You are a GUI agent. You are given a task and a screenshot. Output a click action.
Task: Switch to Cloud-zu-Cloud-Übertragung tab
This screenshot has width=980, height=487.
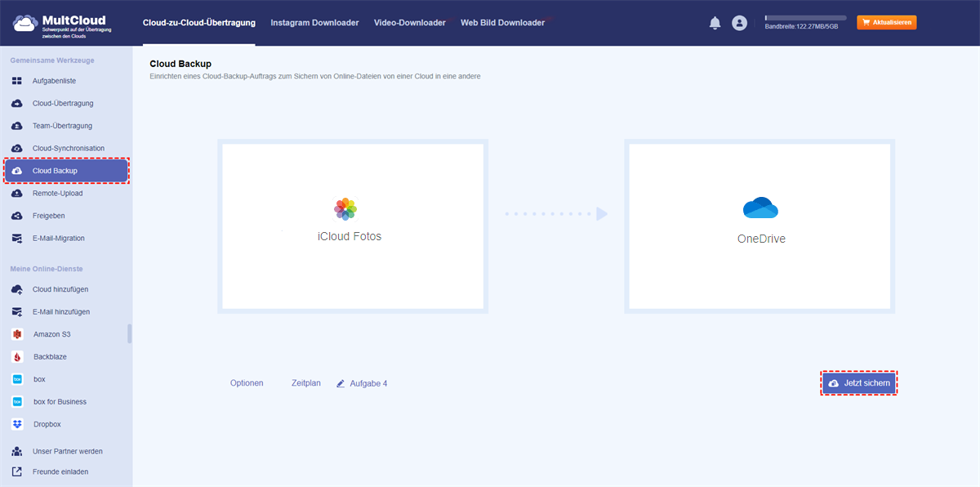[x=198, y=23]
